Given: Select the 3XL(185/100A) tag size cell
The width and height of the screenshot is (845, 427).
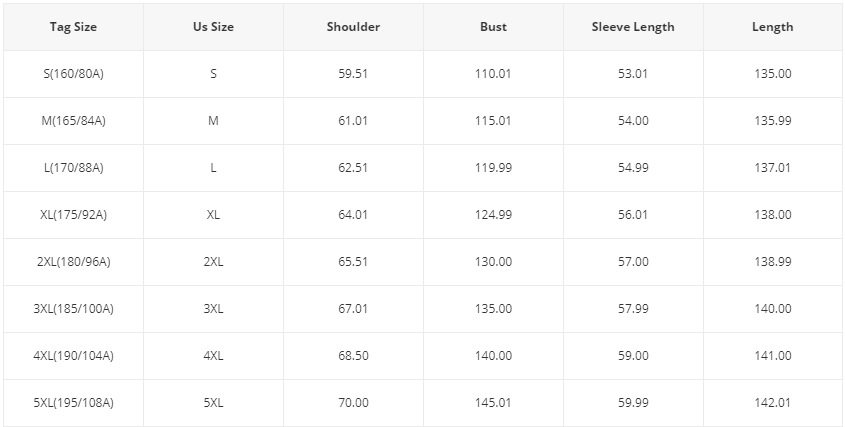Looking at the screenshot, I should (x=73, y=309).
